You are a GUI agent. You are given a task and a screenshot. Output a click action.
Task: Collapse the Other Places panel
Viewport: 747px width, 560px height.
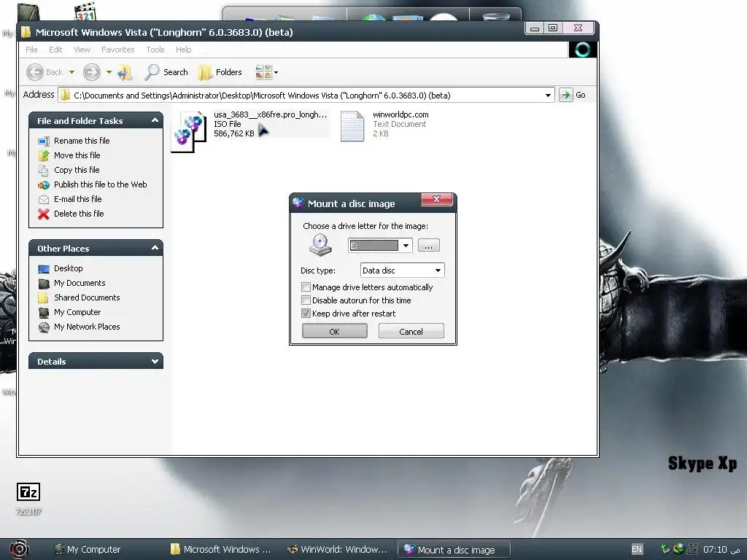pyautogui.click(x=155, y=248)
